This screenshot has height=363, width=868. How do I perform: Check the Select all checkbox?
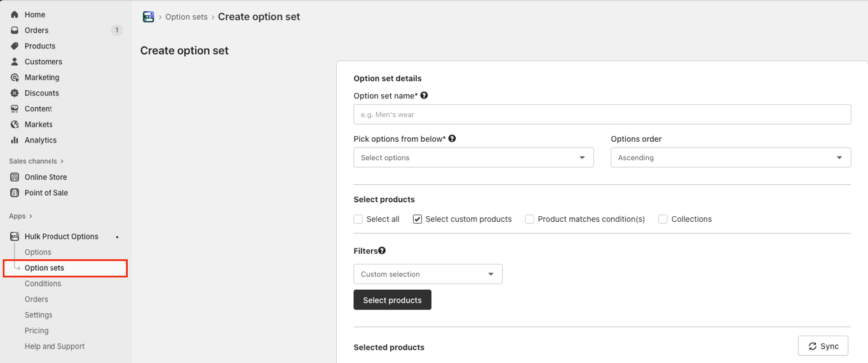click(358, 219)
